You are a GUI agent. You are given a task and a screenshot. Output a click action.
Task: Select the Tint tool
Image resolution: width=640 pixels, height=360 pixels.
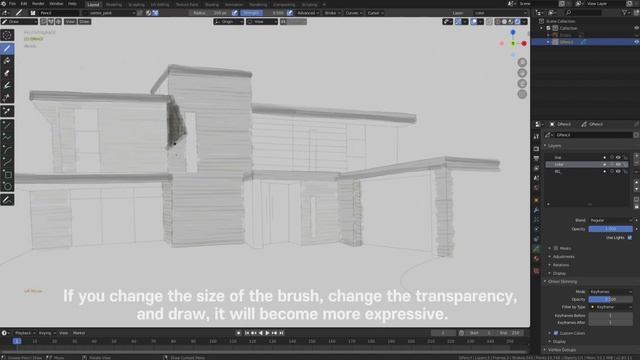click(x=7, y=85)
